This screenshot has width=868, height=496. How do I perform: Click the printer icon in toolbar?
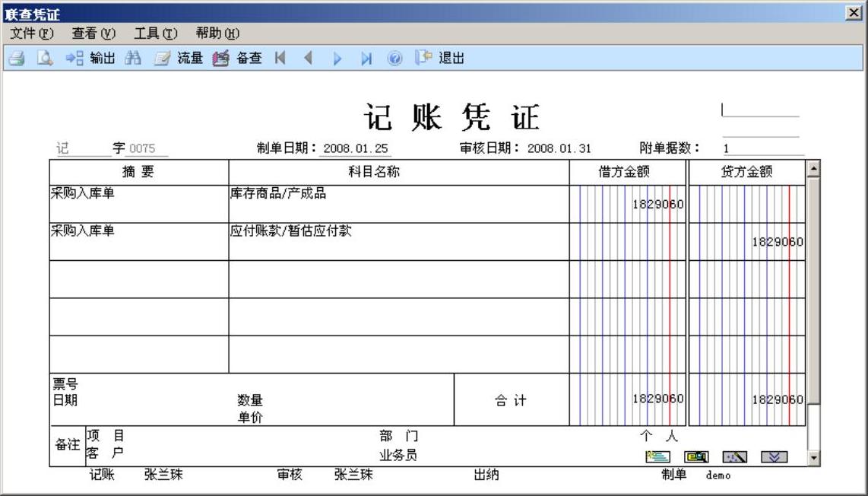click(17, 58)
